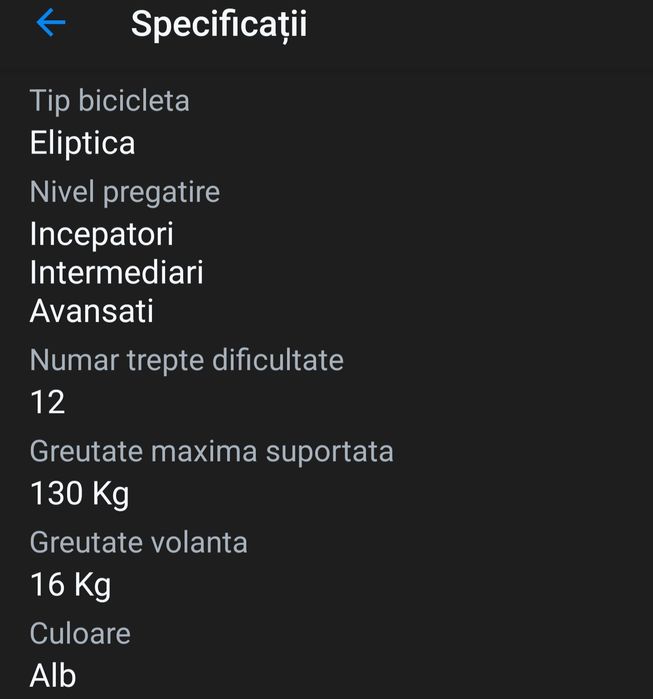Tap the Kg unit beside 16
This screenshot has width=653, height=699.
tap(92, 584)
